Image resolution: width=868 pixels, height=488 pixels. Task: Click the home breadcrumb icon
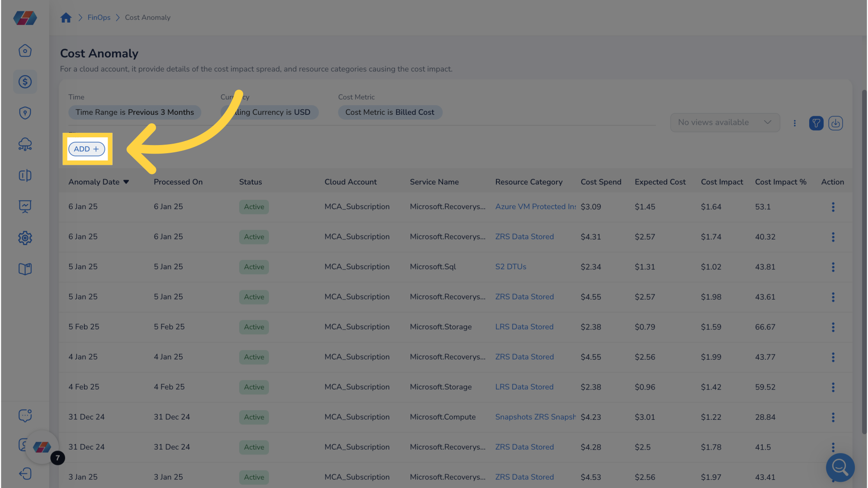pos(66,18)
